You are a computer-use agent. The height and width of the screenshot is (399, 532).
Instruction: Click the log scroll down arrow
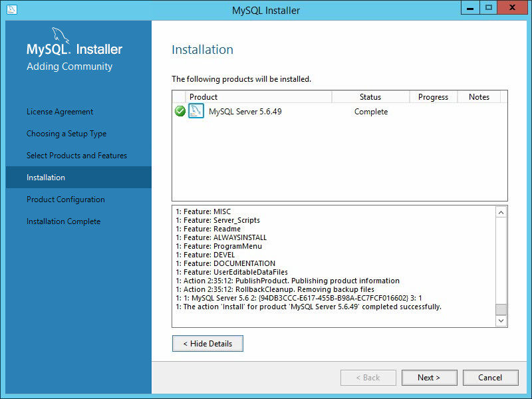coord(501,321)
